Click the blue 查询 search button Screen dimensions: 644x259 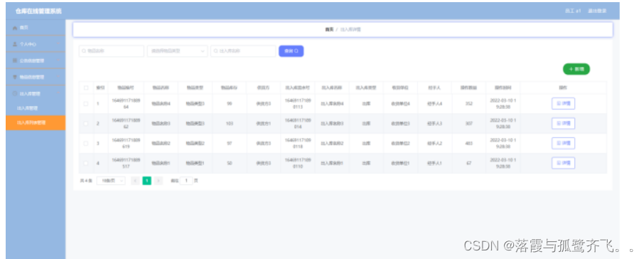[x=291, y=51]
